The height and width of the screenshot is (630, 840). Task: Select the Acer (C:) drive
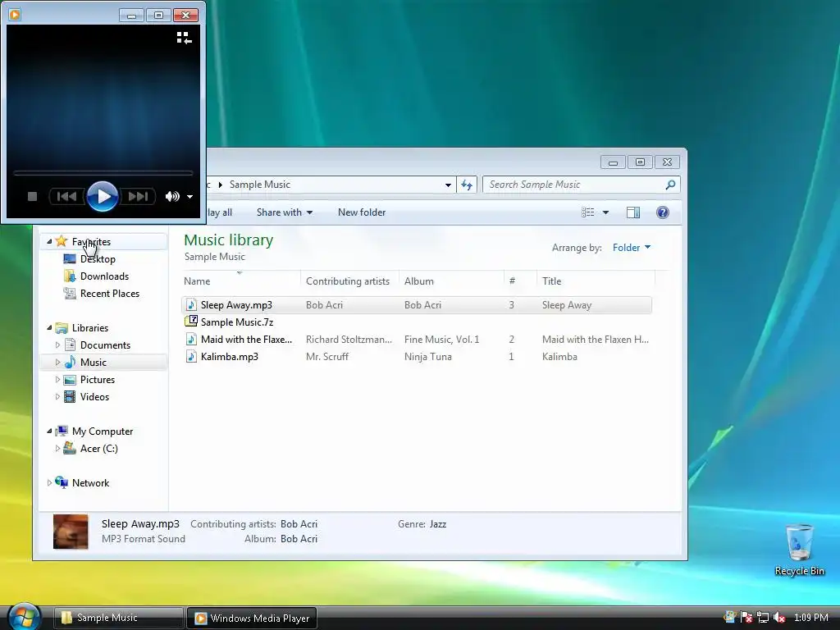pos(98,449)
